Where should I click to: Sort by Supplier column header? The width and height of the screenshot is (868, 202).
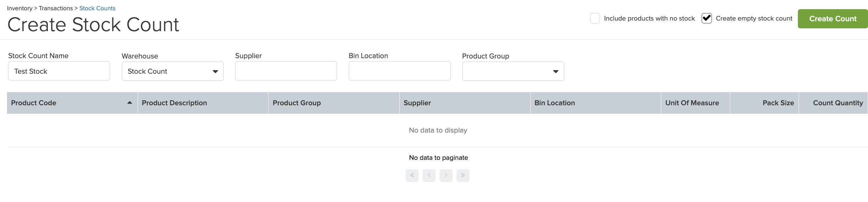(x=465, y=103)
